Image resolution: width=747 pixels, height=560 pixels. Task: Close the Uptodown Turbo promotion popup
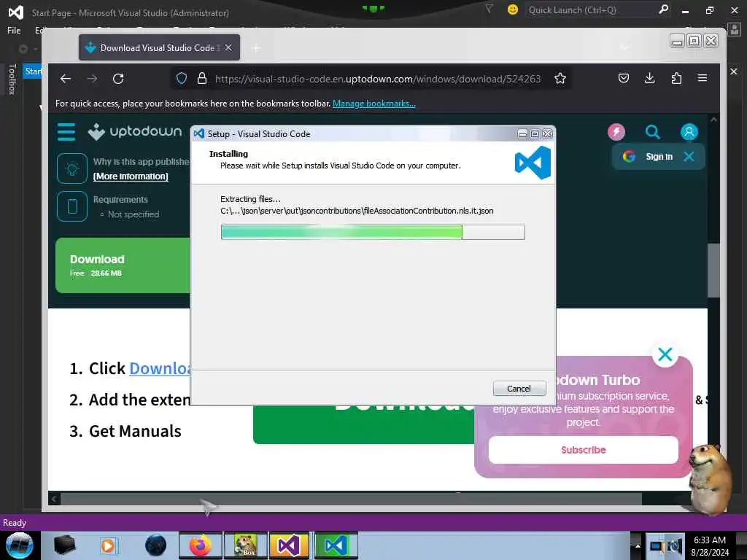pyautogui.click(x=665, y=355)
